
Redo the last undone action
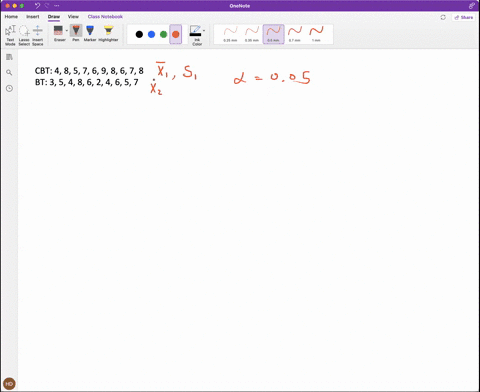point(47,6)
